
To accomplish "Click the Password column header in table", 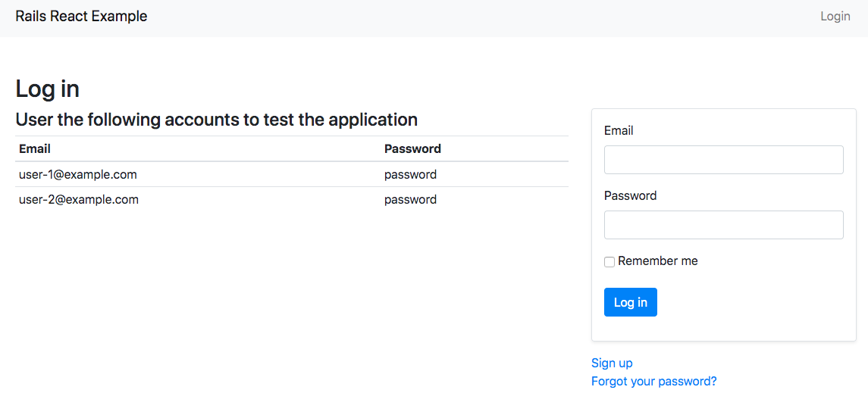I will [412, 148].
